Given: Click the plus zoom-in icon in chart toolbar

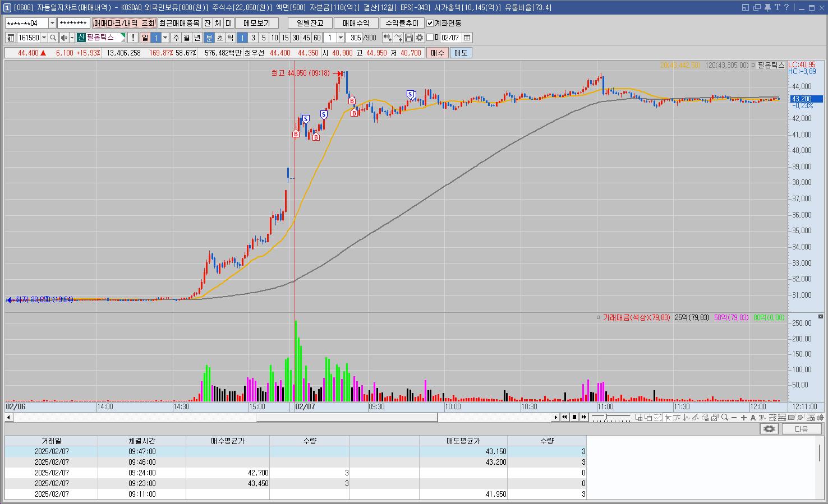Looking at the screenshot, I should point(744,418).
